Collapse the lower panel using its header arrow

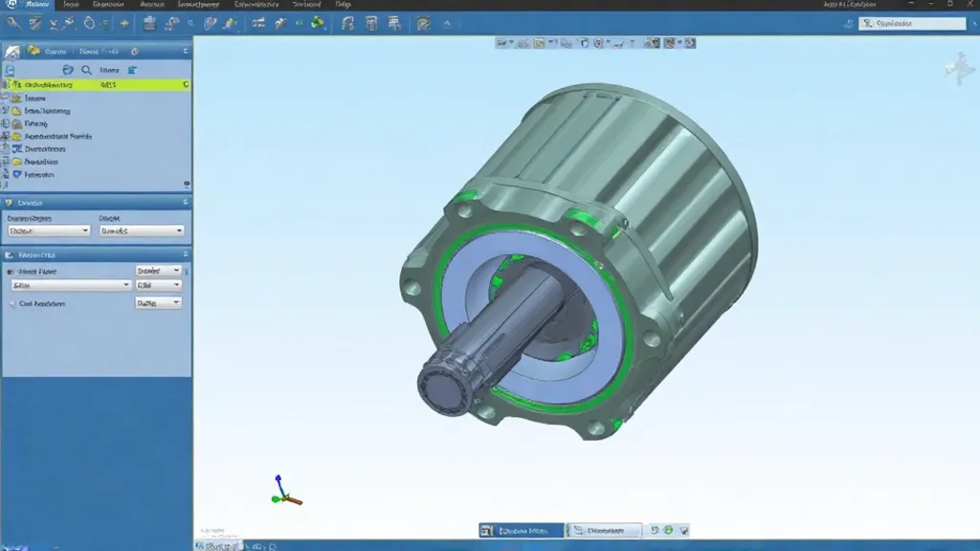[x=186, y=254]
